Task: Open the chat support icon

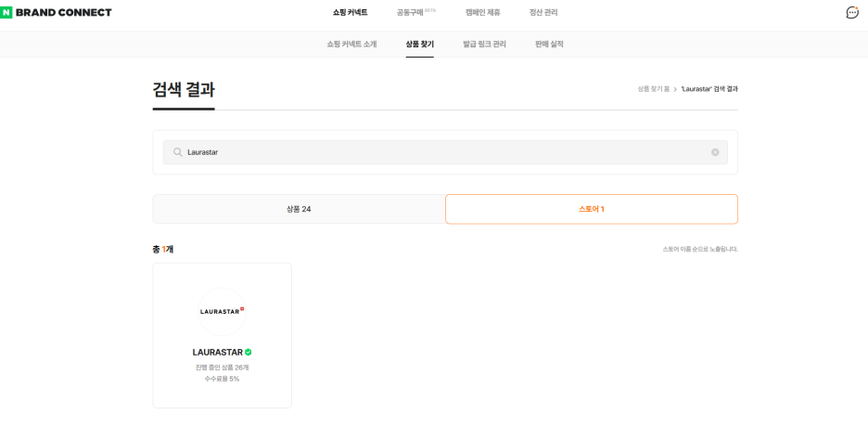Action: coord(852,12)
